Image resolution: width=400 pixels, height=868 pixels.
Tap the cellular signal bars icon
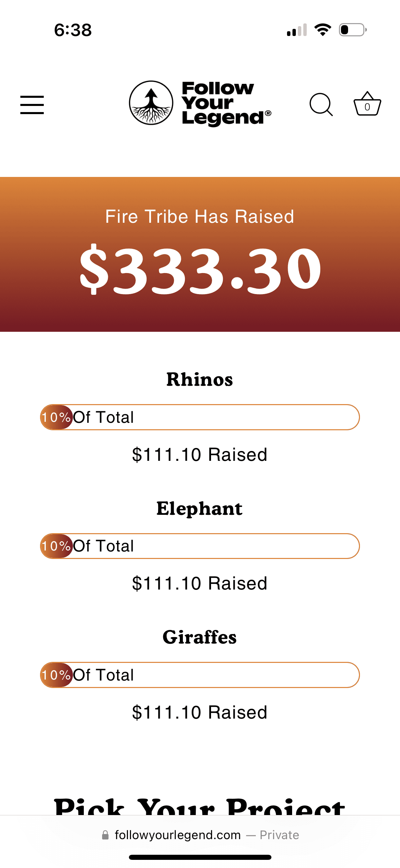coord(297,30)
